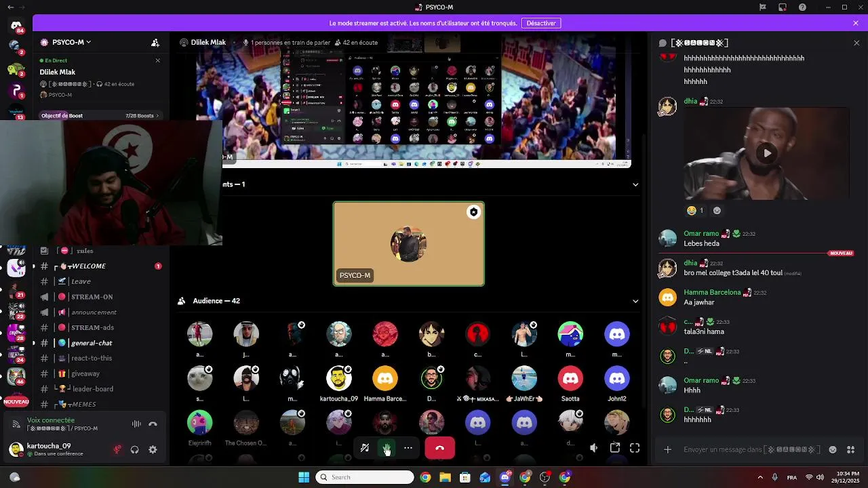Open voice connection details signal icon

tap(16, 424)
